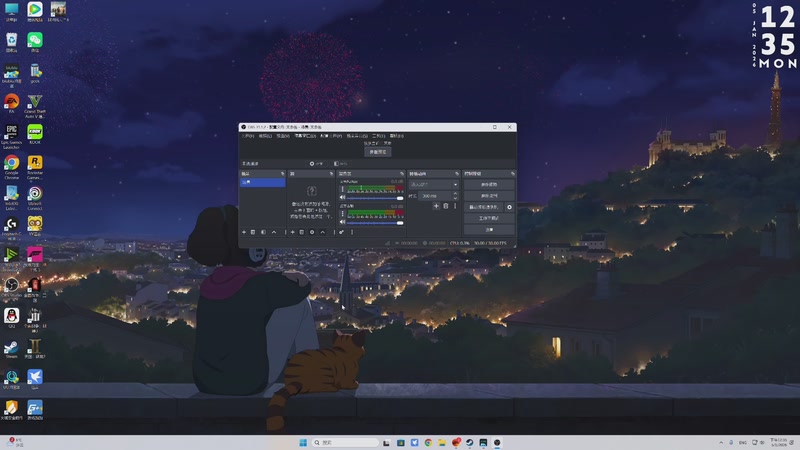The height and width of the screenshot is (450, 800).
Task: Open OBS Docks menu
Action: [x=305, y=136]
